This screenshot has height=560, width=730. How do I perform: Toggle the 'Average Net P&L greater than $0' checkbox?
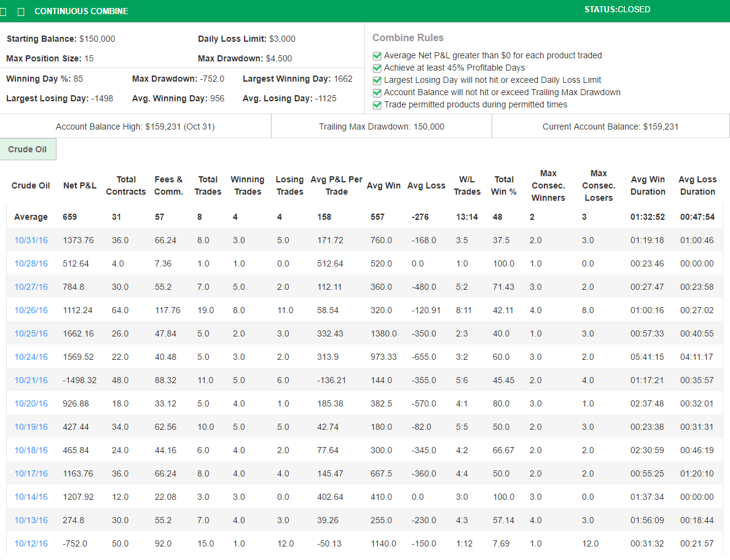[377, 56]
